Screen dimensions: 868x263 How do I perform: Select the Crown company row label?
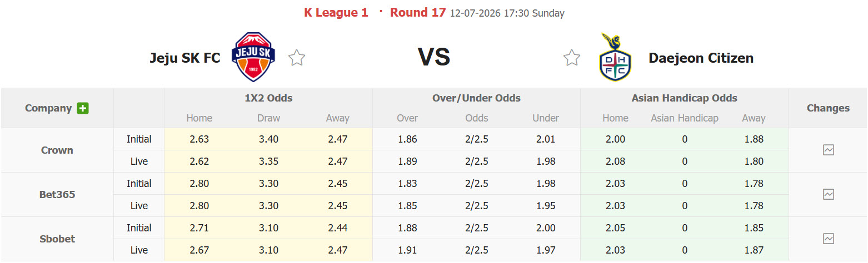tap(57, 150)
